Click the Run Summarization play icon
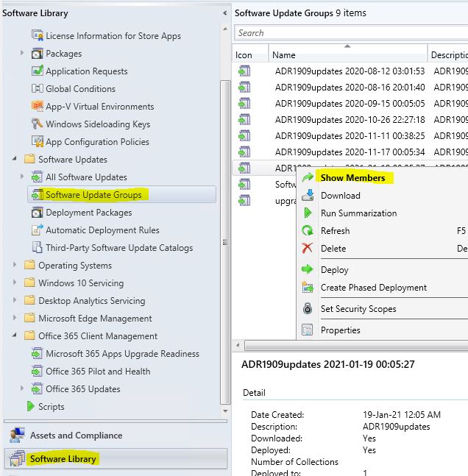 308,213
